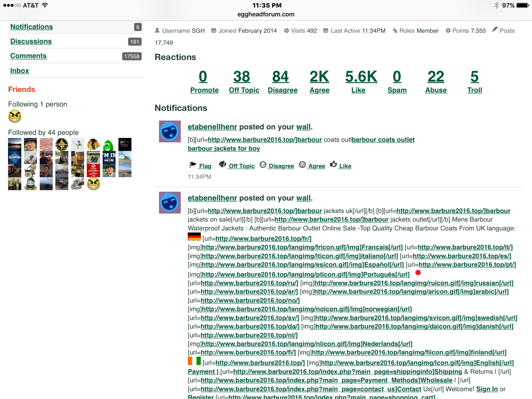Open the 22 Abuse reactions count
Screen dimensions: 532x399
click(x=436, y=77)
